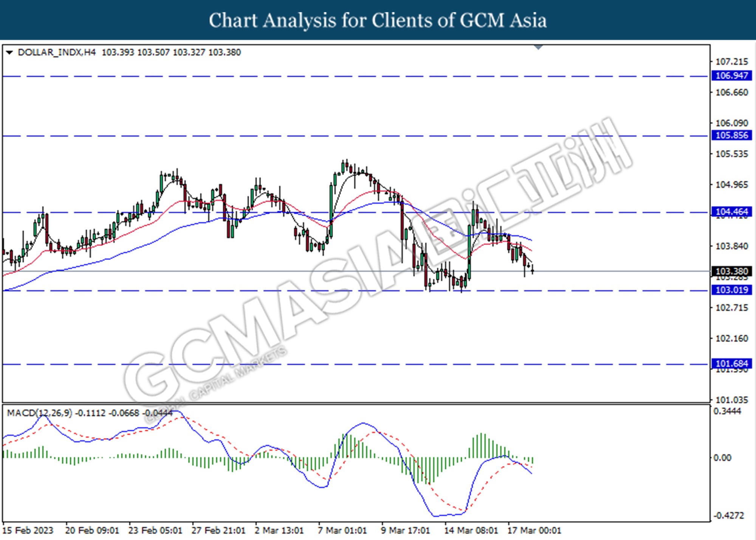The image size is (756, 540).
Task: Click the 2 Mar 13:01 time label
Action: (x=279, y=530)
